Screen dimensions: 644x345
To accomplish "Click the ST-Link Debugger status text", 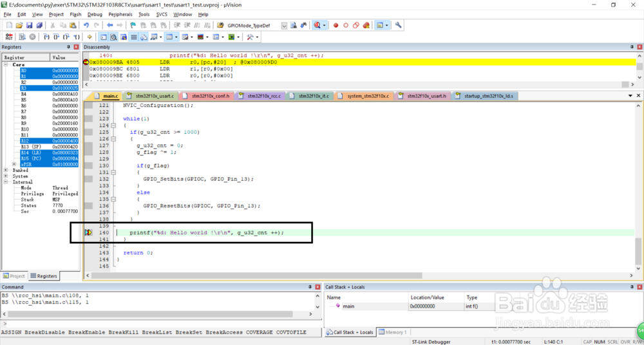I will coord(431,342).
